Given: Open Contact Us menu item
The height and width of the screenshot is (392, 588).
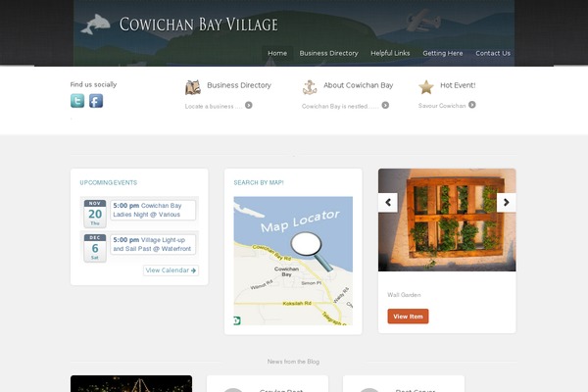Looking at the screenshot, I should pyautogui.click(x=493, y=53).
